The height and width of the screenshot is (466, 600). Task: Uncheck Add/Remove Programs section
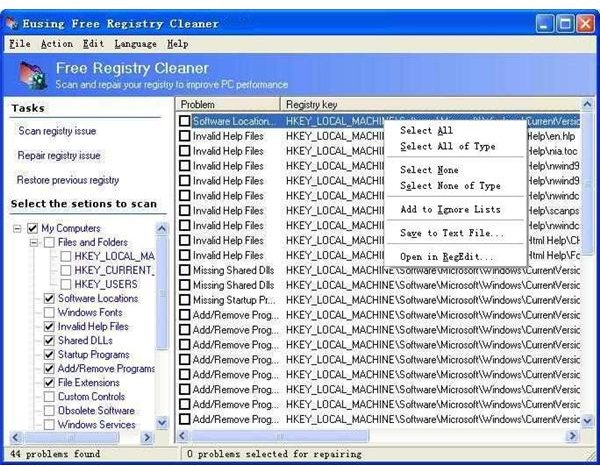(49, 368)
